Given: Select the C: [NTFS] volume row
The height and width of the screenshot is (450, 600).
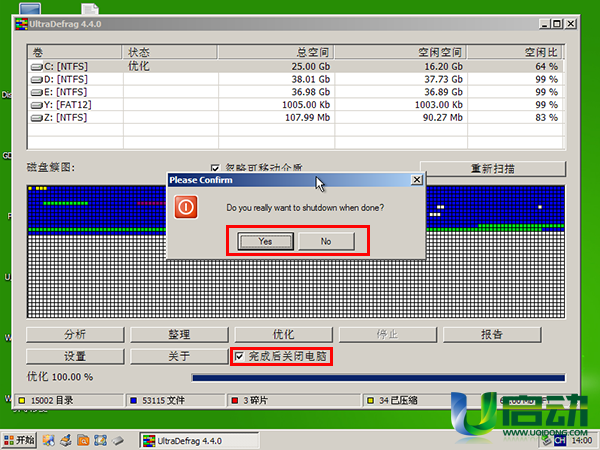Looking at the screenshot, I should [295, 67].
